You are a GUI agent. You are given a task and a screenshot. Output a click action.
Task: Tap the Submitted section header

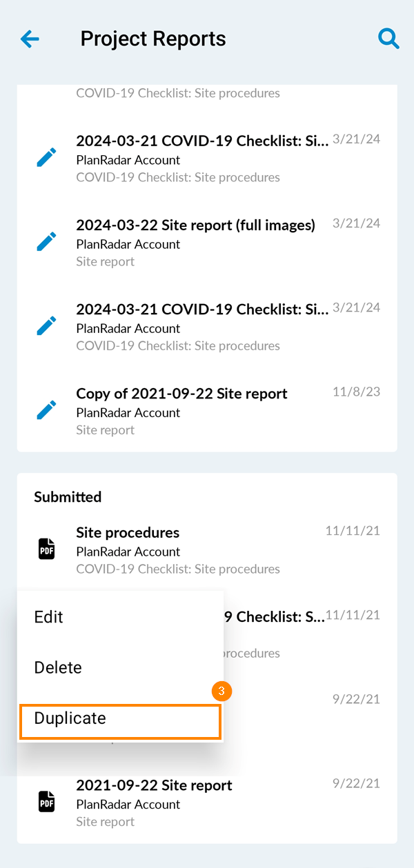coord(68,497)
